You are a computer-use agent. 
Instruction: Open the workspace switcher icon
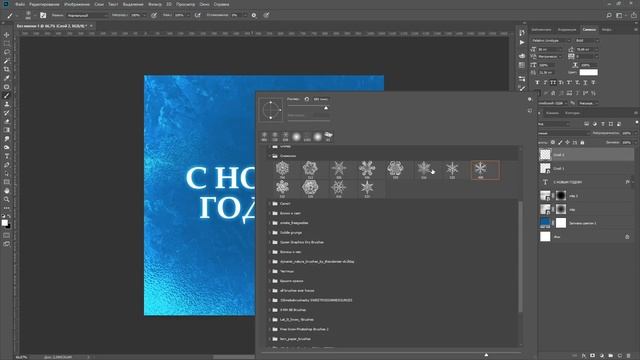pyautogui.click(x=619, y=15)
